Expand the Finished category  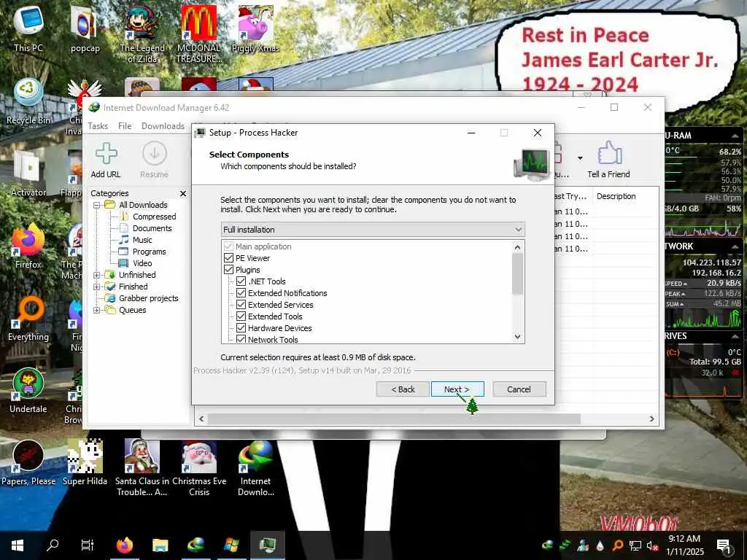(x=97, y=287)
